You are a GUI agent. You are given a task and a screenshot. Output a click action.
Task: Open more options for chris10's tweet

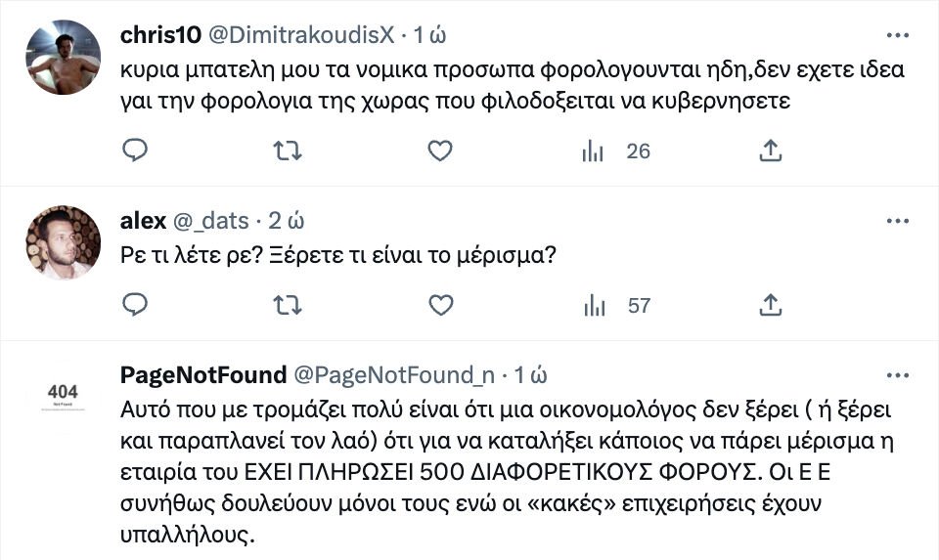click(897, 35)
